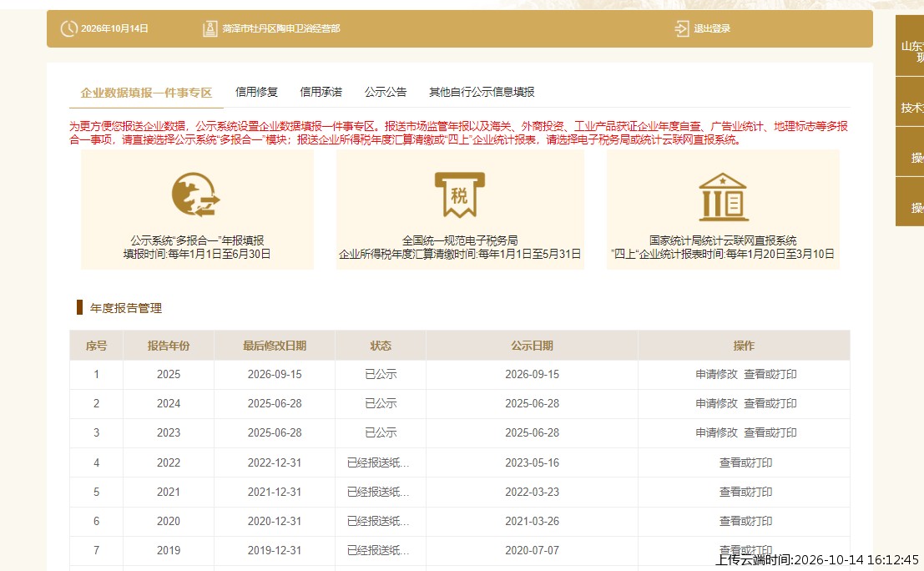Viewport: 924px width, 571px height.
Task: Click the globe icon for 多报合一 annual report
Action: pyautogui.click(x=195, y=195)
